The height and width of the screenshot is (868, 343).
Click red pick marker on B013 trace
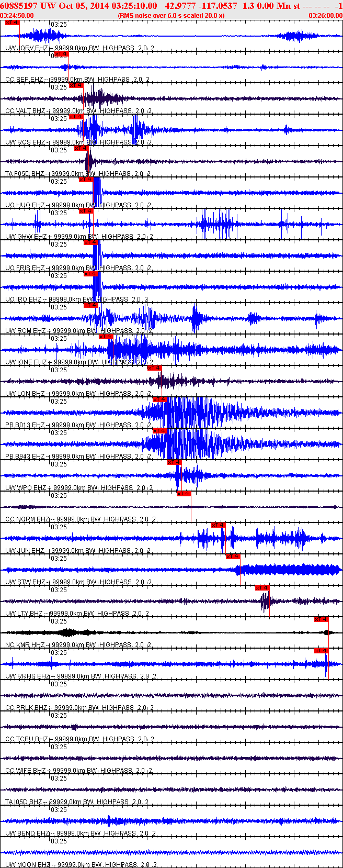click(x=159, y=399)
